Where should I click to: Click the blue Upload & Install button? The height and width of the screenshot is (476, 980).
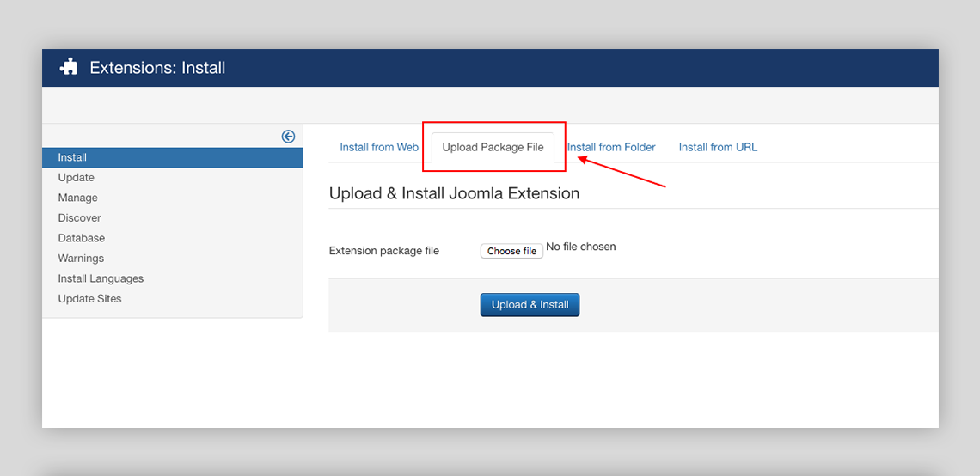click(530, 305)
